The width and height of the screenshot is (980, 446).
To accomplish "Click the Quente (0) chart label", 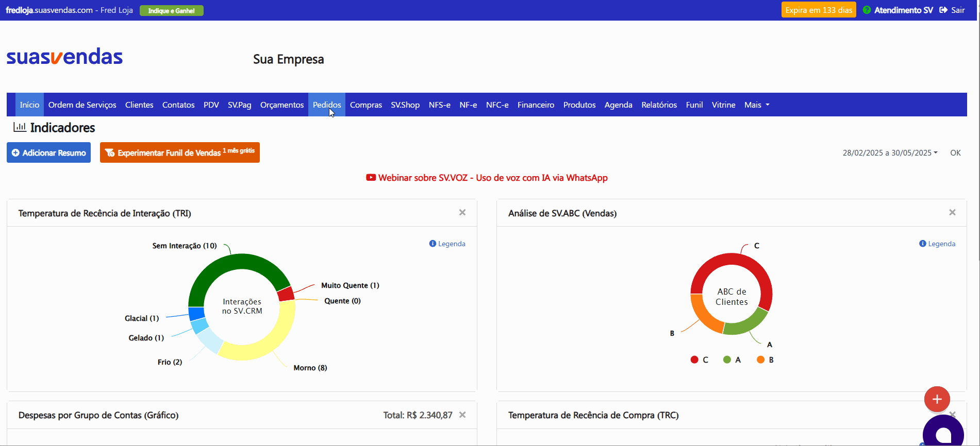I will 342,301.
